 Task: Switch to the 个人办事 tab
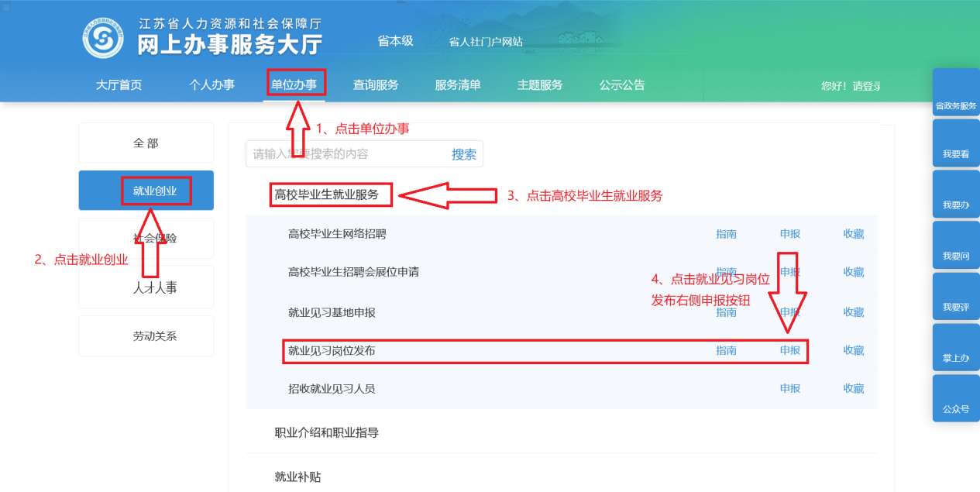tap(211, 85)
